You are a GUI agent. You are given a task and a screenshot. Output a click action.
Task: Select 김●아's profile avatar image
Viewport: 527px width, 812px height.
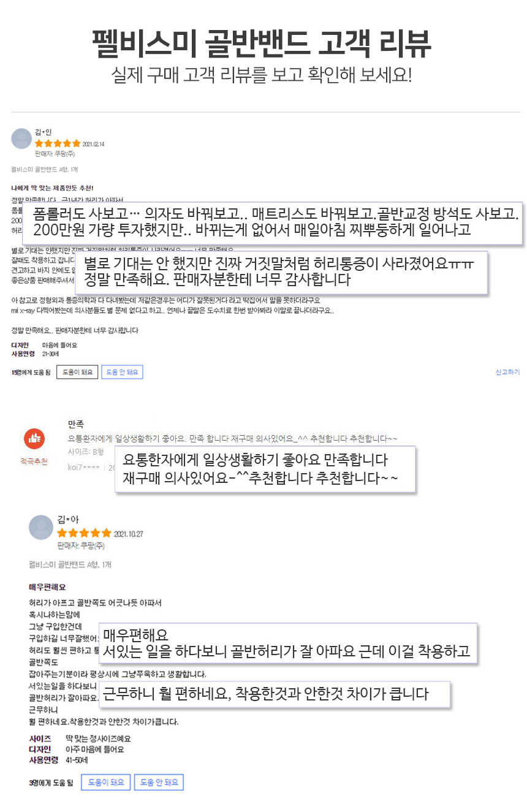coord(40,527)
